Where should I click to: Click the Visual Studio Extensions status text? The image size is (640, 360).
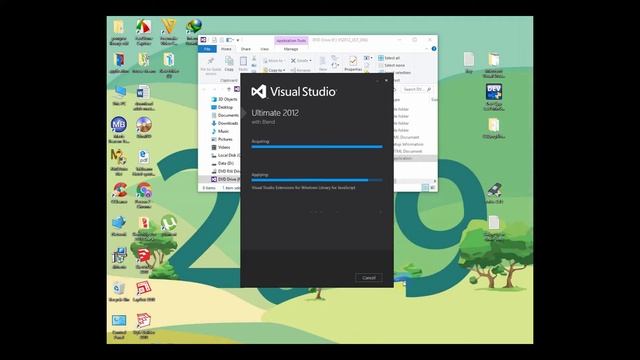coord(303,188)
